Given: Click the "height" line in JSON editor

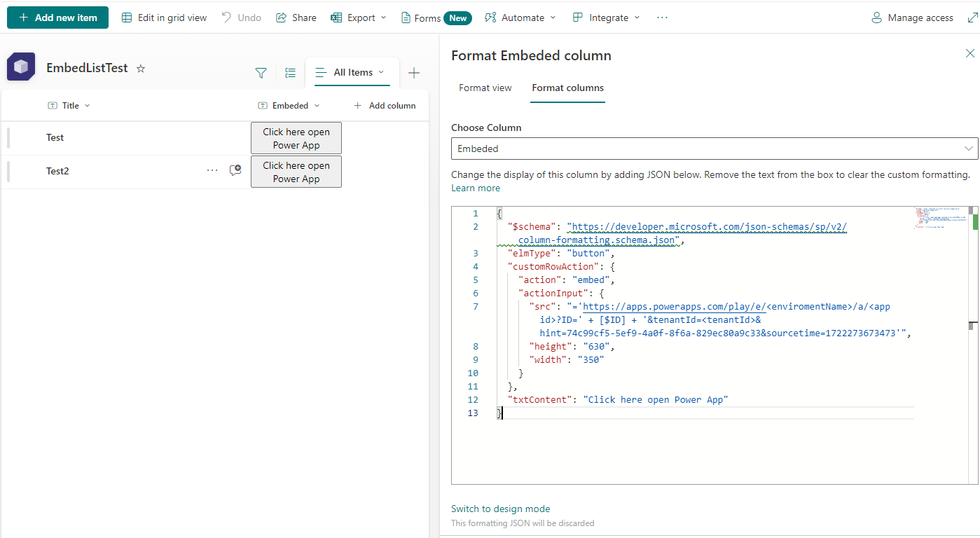Looking at the screenshot, I should [x=572, y=346].
